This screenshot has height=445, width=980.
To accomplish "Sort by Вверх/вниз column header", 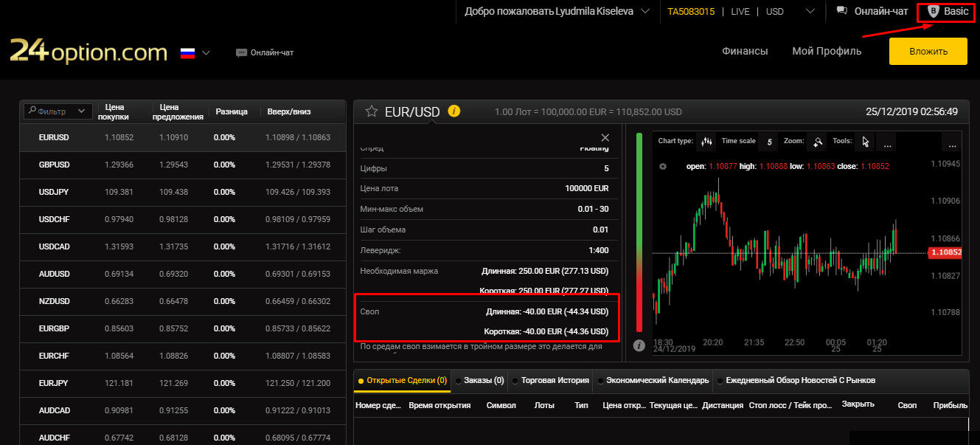I will [289, 111].
